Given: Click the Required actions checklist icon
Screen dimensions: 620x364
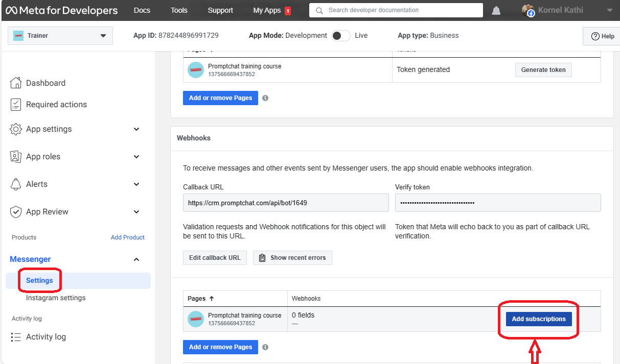Looking at the screenshot, I should pos(16,105).
